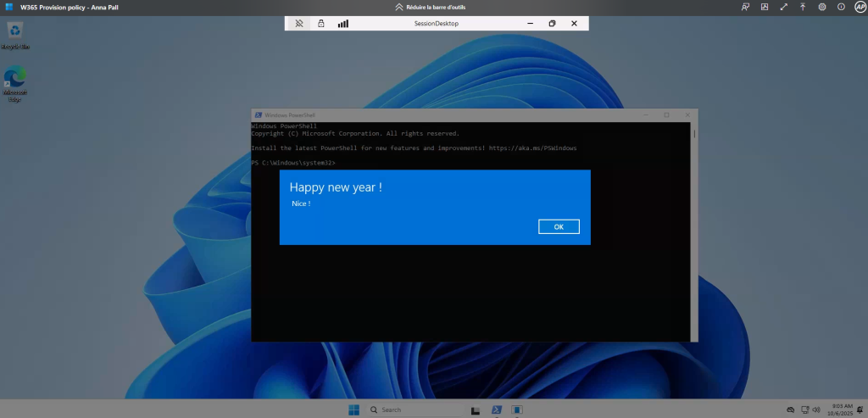868x418 pixels.
Task: Click OK on the Happy new year dialog
Action: click(x=559, y=226)
